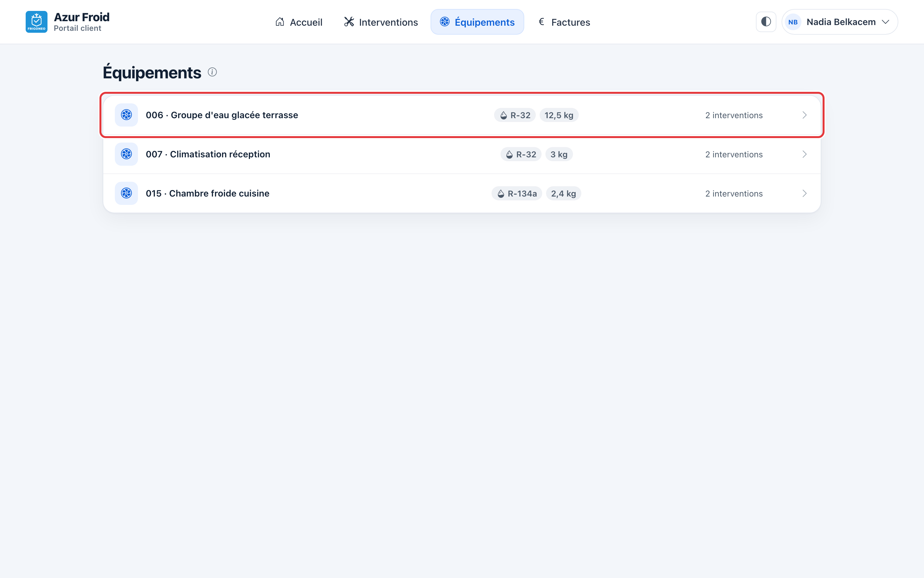This screenshot has height=578, width=924.
Task: Click the 12,5 kg badge
Action: 559,115
